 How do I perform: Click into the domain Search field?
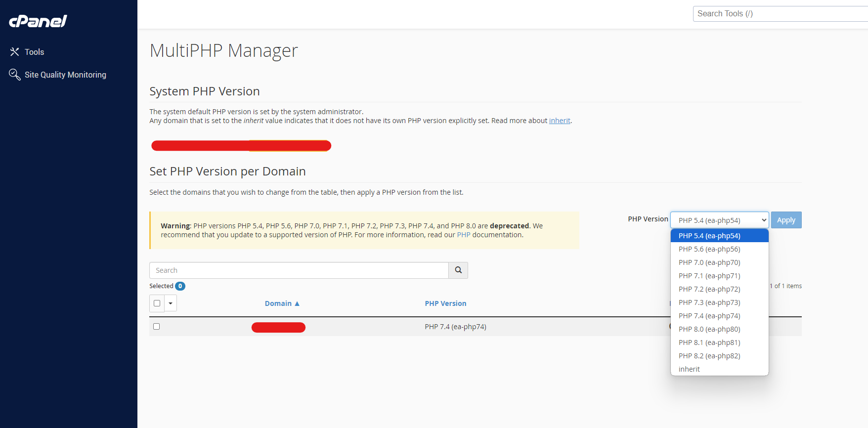299,270
